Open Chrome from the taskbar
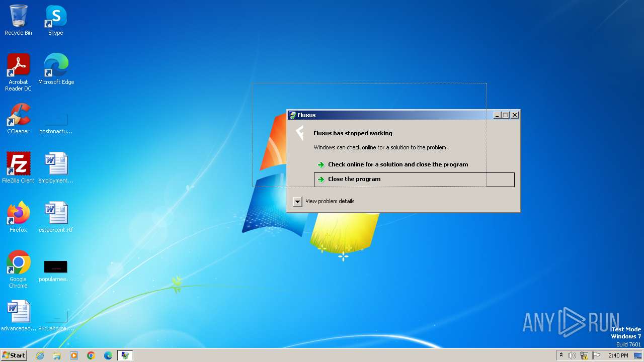 tap(91, 355)
